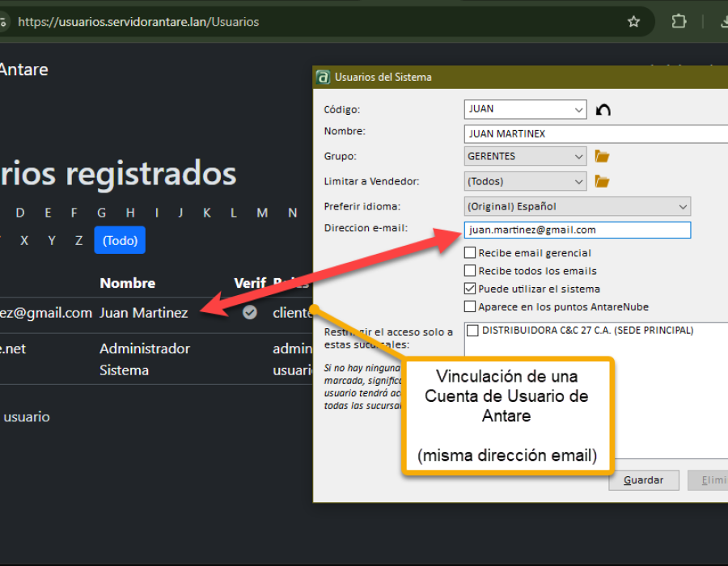Click the Antare brand link
This screenshot has width=728, height=566.
23,70
